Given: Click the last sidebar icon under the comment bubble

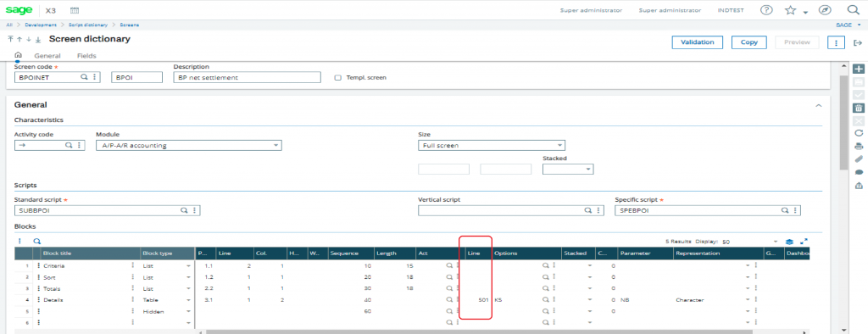Looking at the screenshot, I should (859, 186).
